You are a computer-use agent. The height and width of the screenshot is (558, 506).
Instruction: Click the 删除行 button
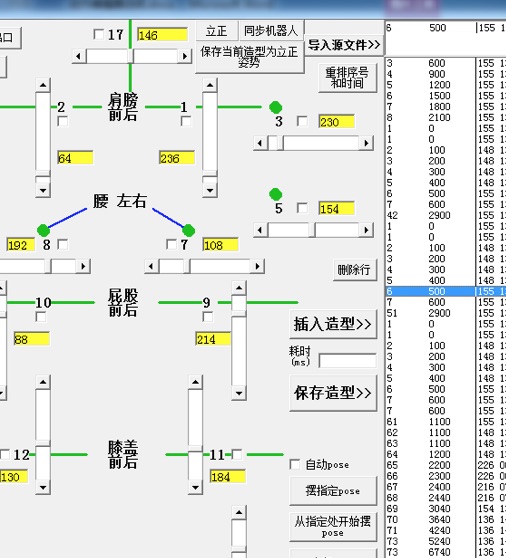pos(354,270)
